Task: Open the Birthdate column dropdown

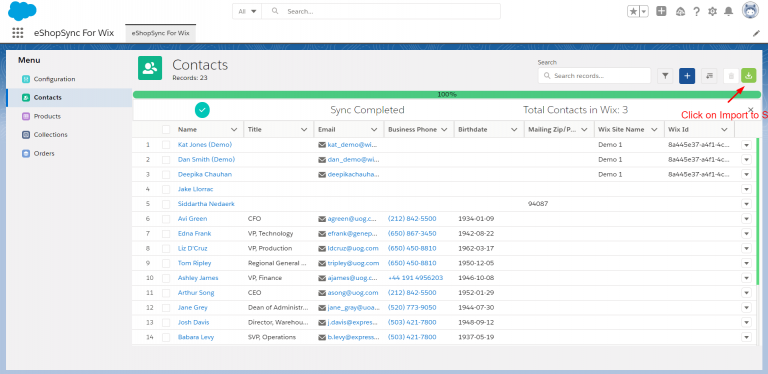Action: (514, 130)
